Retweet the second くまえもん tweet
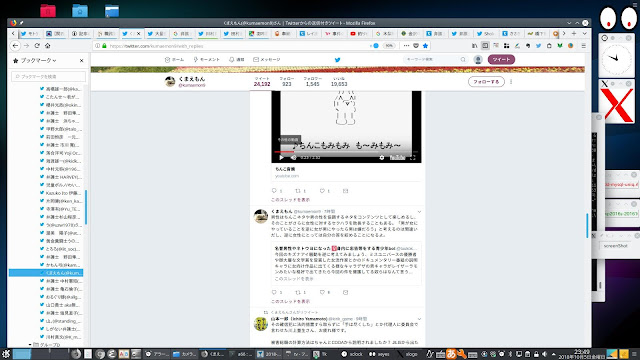The image size is (640, 360). [x=298, y=292]
